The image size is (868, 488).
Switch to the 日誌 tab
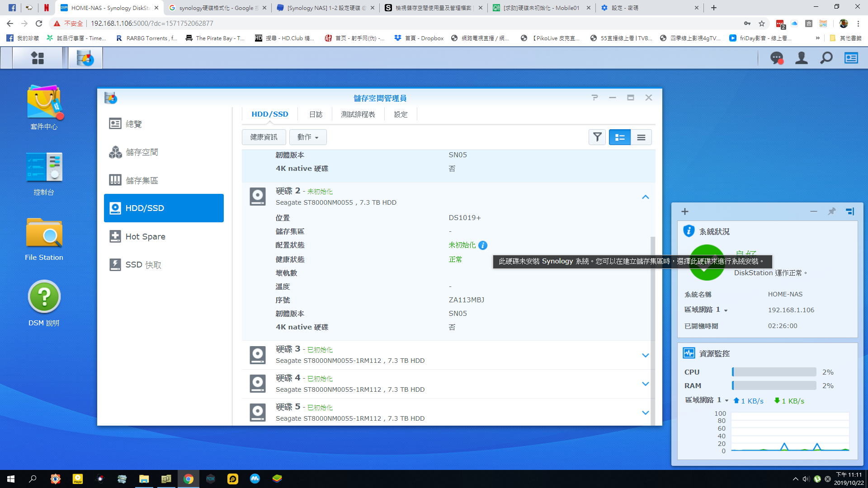(316, 114)
